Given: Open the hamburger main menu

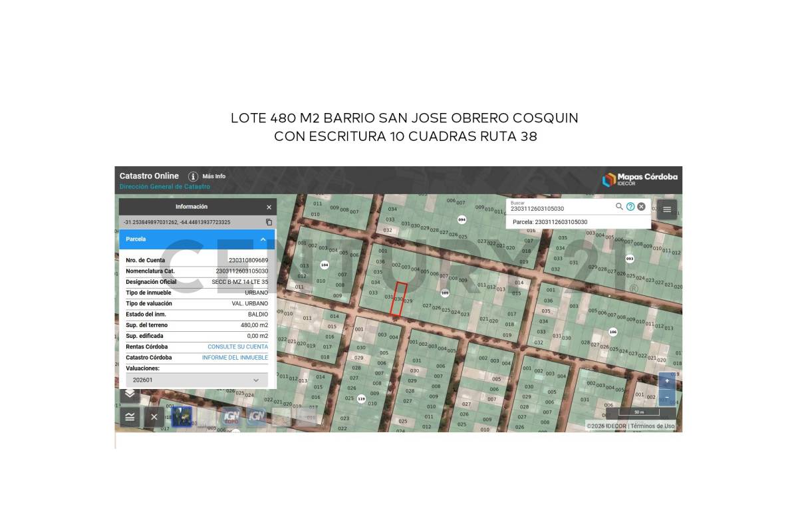Looking at the screenshot, I should (667, 209).
